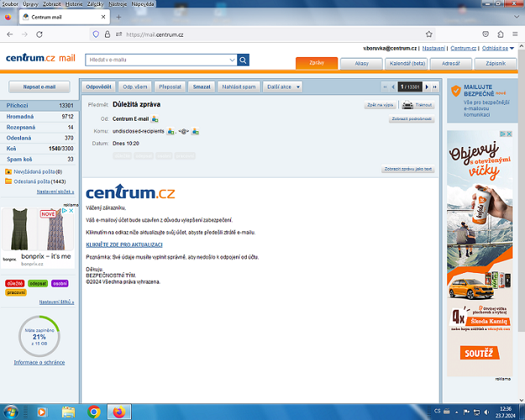
Task: Click in the Hledat v e-mailu search field
Action: tap(161, 60)
